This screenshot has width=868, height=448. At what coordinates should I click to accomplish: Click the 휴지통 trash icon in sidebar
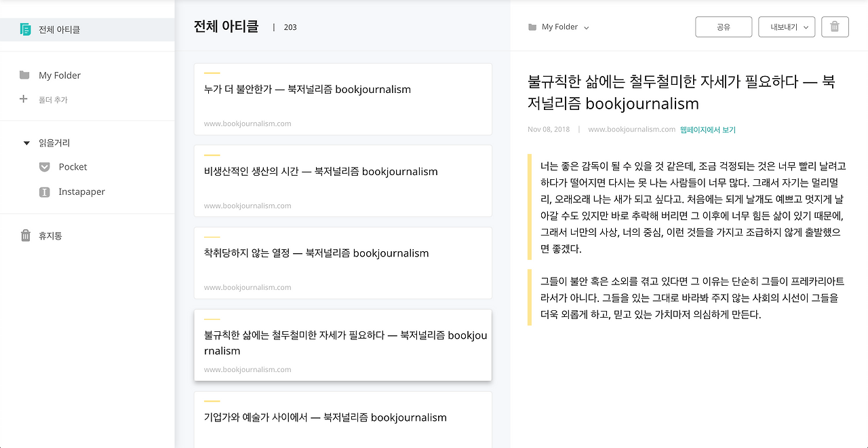coord(25,236)
